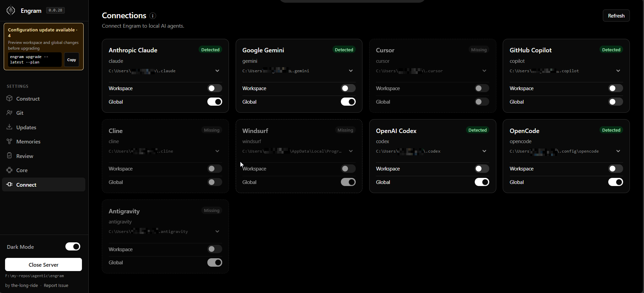The image size is (644, 293).
Task: Expand the Cline path chevron
Action: click(x=217, y=151)
